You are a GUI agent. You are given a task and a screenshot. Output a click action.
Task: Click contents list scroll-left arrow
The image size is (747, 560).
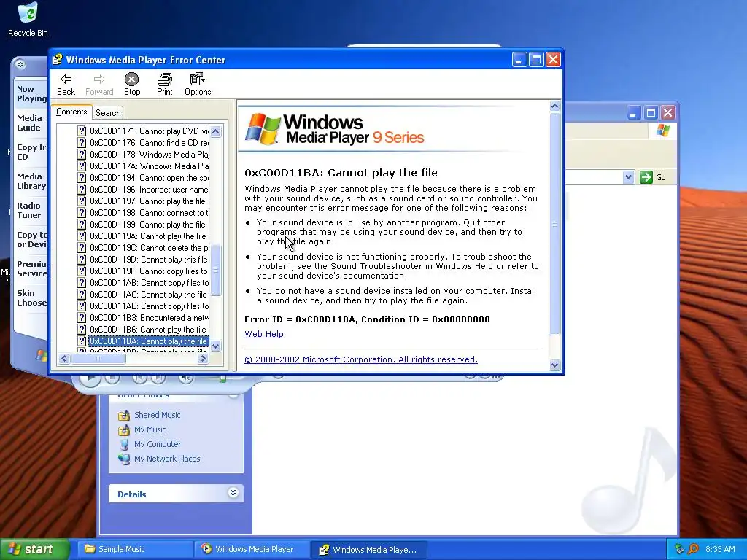[x=64, y=359]
